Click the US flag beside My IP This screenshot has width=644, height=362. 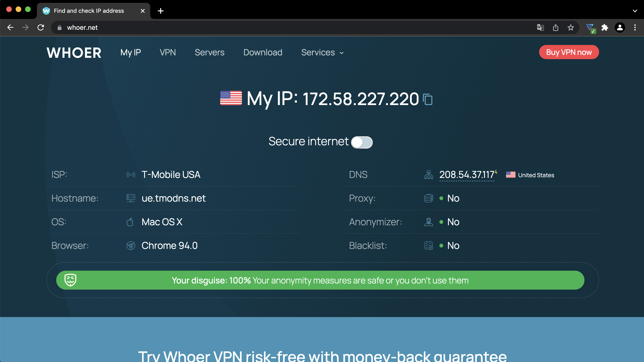[x=231, y=98]
